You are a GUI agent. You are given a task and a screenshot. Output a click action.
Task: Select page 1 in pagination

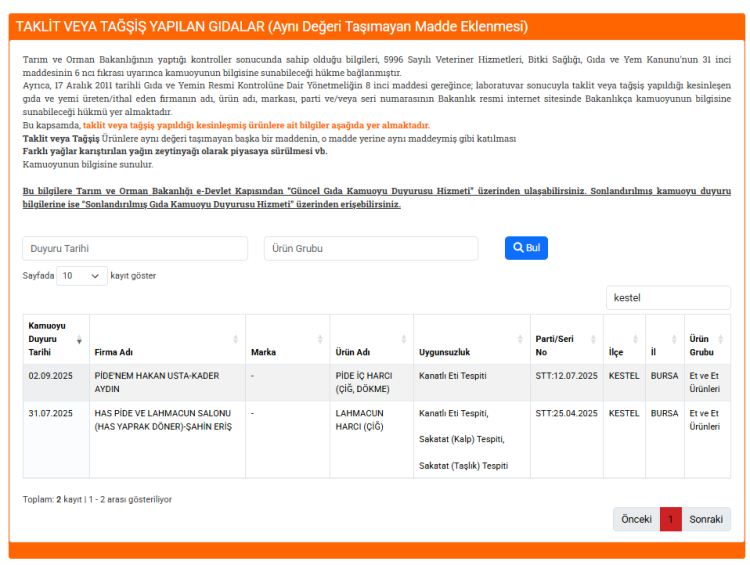click(671, 520)
